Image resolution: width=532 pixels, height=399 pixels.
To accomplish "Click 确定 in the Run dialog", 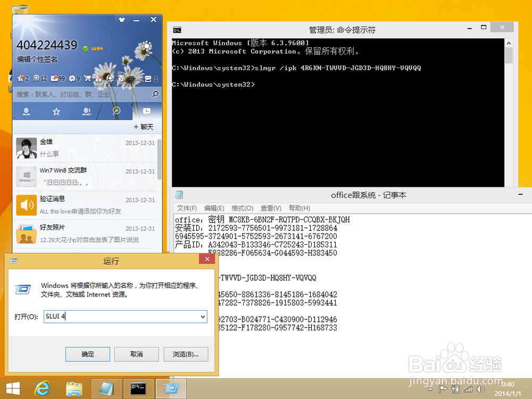I will (x=88, y=354).
